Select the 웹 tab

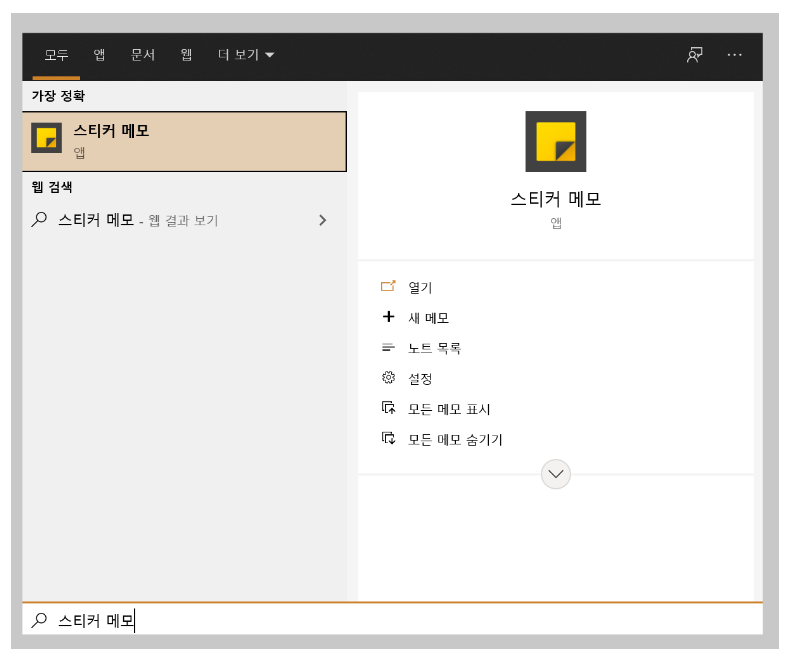(186, 54)
